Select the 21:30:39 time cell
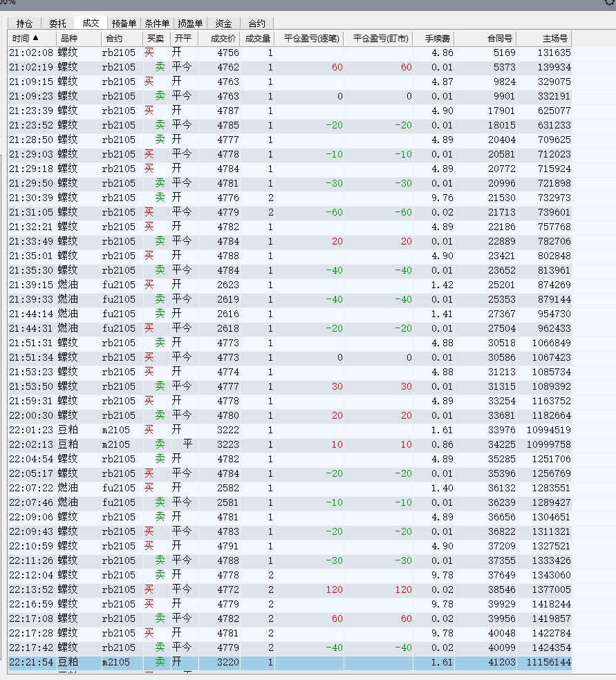 [31, 198]
